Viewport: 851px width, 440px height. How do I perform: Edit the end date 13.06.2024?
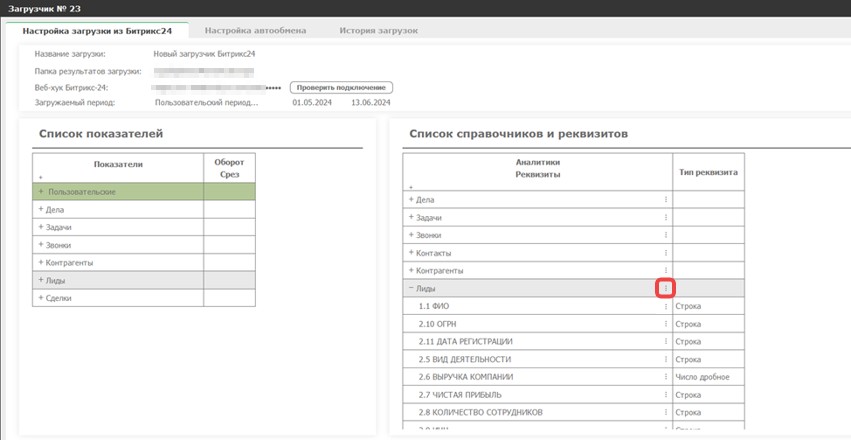371,102
